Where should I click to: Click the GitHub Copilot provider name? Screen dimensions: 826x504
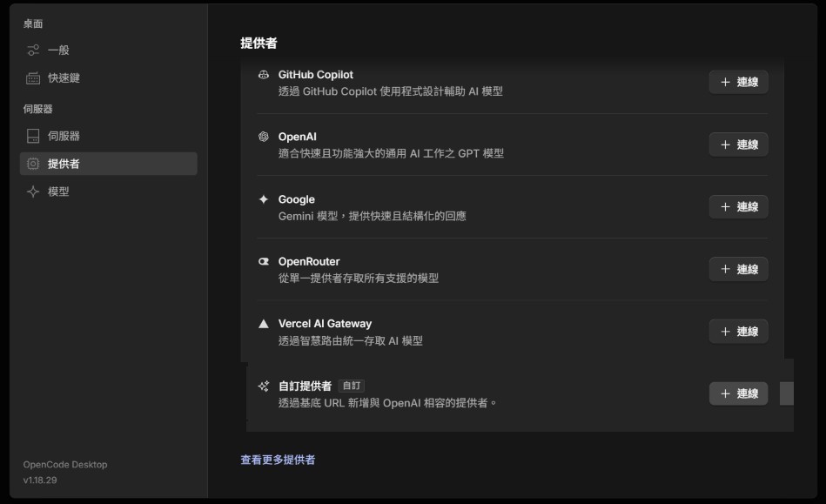[316, 75]
